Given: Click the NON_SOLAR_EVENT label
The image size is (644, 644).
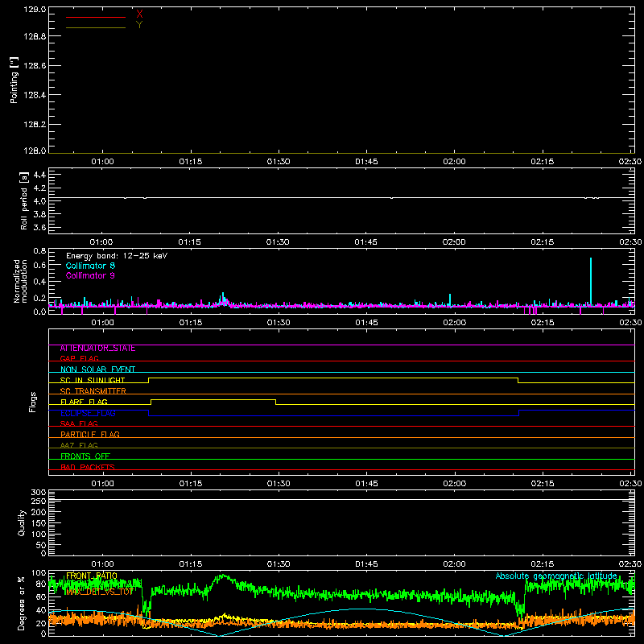Looking at the screenshot, I should [97, 369].
